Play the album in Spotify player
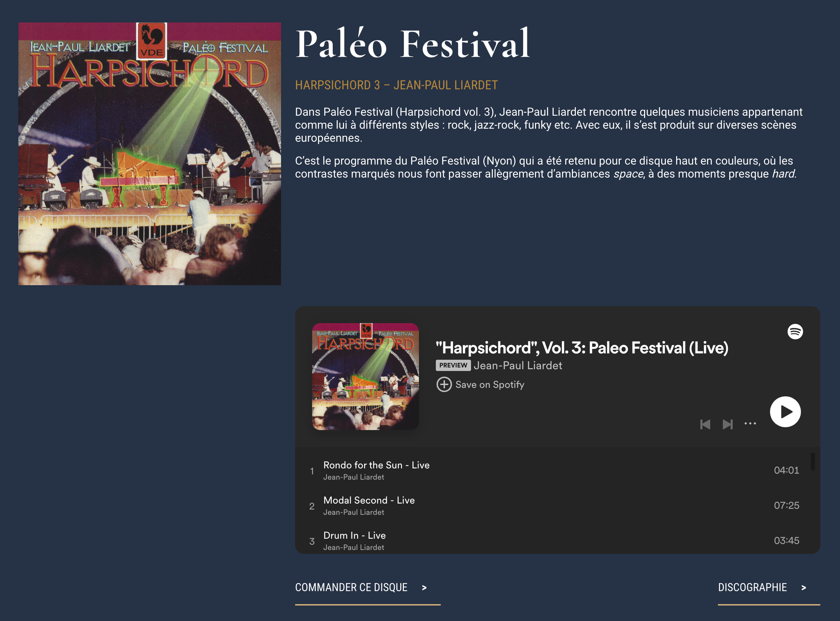840x621 pixels. pyautogui.click(x=785, y=412)
